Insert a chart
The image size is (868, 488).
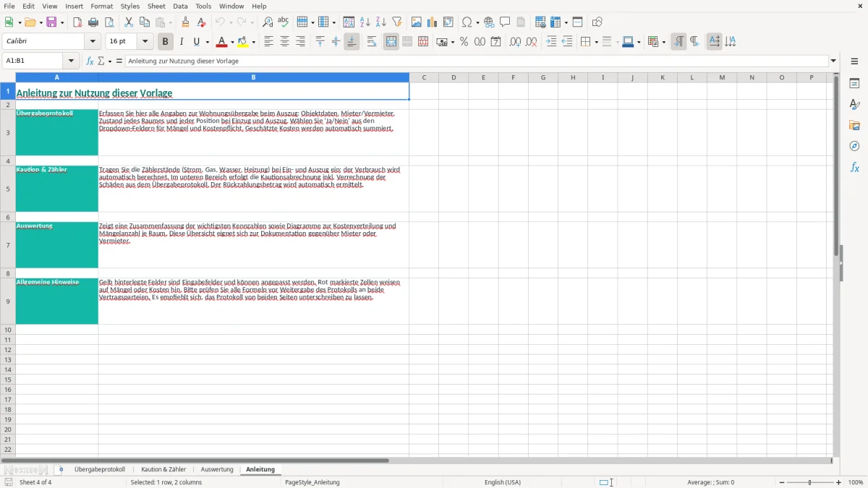[x=433, y=22]
